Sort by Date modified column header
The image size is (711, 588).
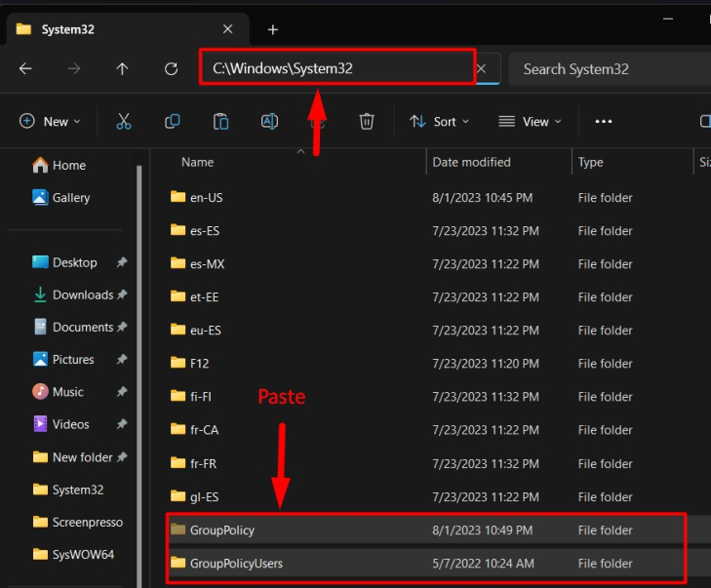click(x=471, y=162)
